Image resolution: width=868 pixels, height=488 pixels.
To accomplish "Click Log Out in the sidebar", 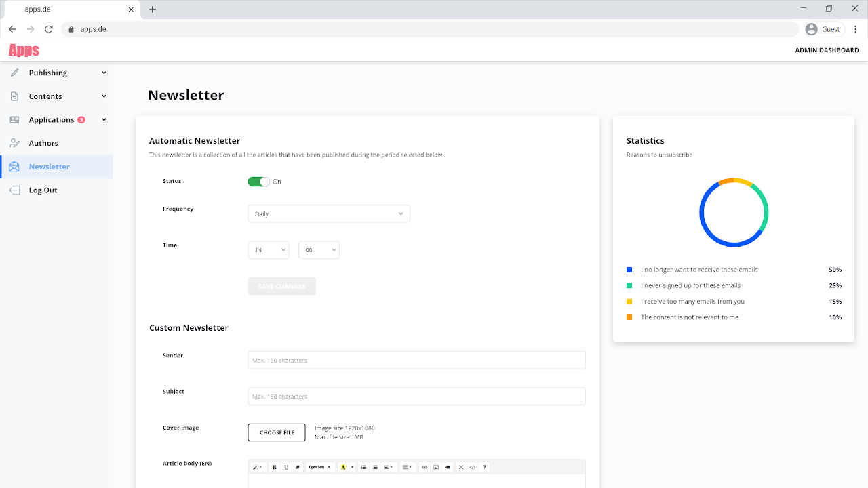I will (x=56, y=190).
